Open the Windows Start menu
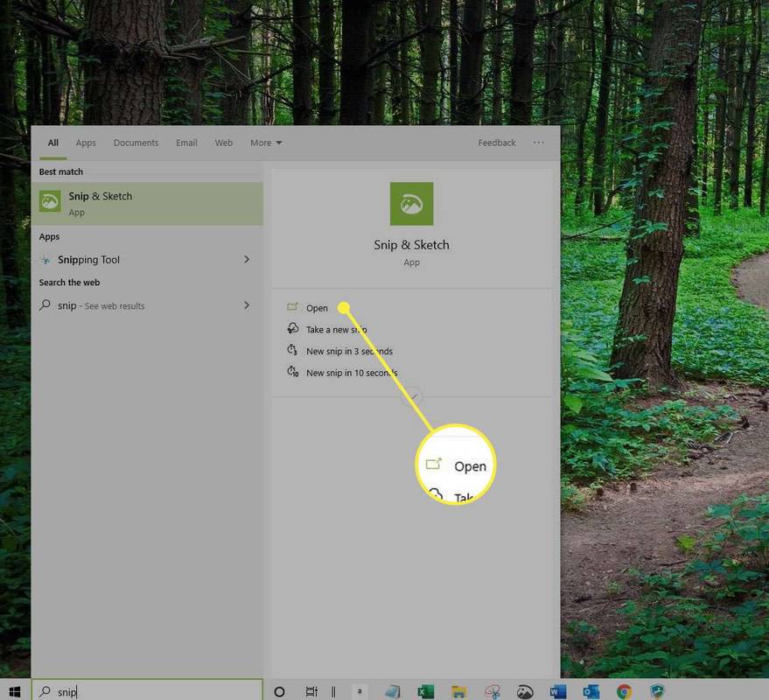The image size is (769, 700). tap(15, 691)
